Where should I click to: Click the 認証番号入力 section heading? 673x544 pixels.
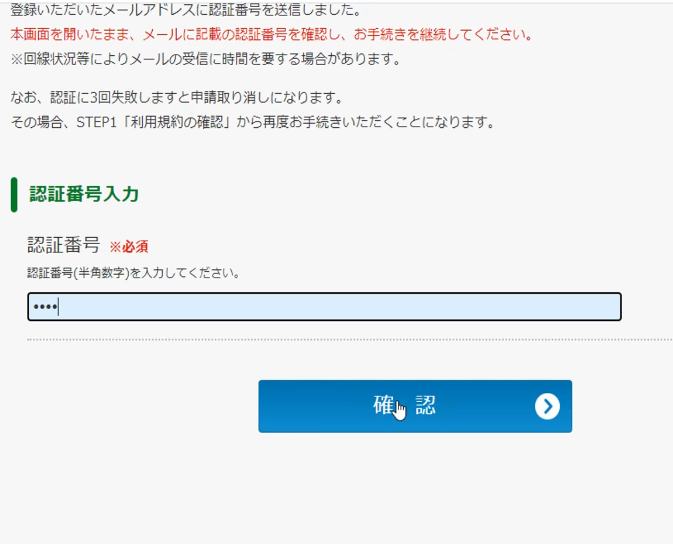click(x=84, y=194)
